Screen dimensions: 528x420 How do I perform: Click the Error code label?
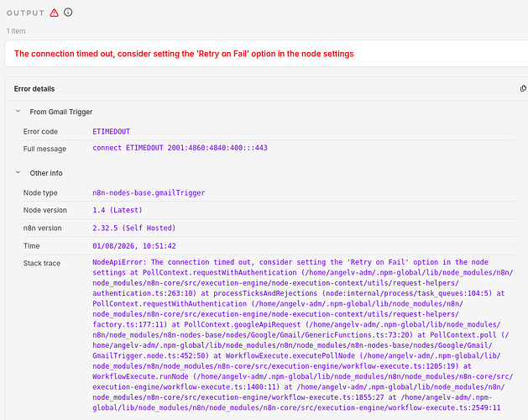[x=40, y=132]
